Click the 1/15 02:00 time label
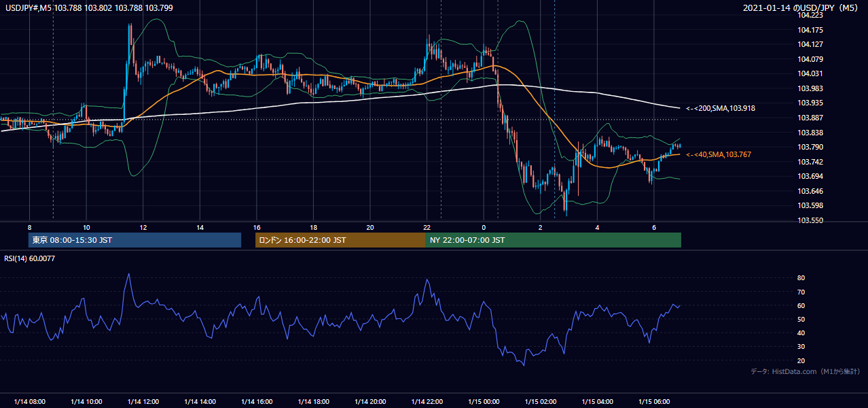Viewport: 868px width, 408px height. pos(540,402)
